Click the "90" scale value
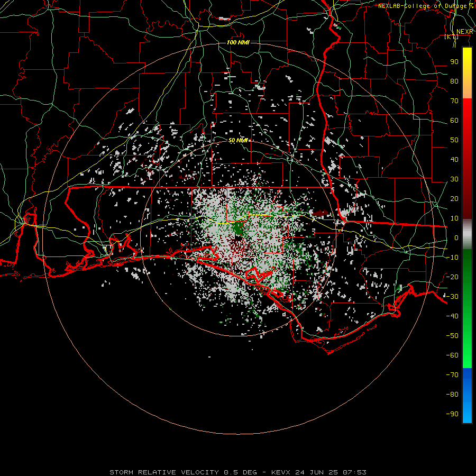This screenshot has width=476, height=476. [454, 62]
